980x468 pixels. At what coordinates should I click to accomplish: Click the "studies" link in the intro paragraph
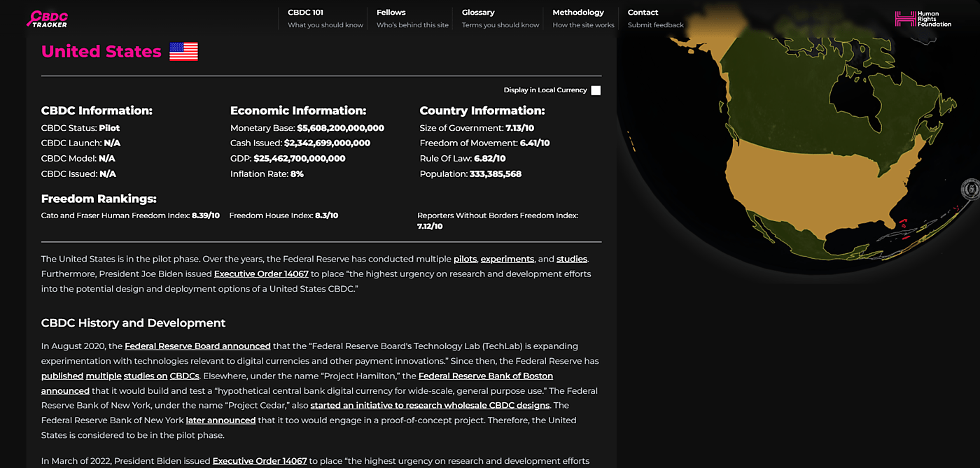pos(571,259)
